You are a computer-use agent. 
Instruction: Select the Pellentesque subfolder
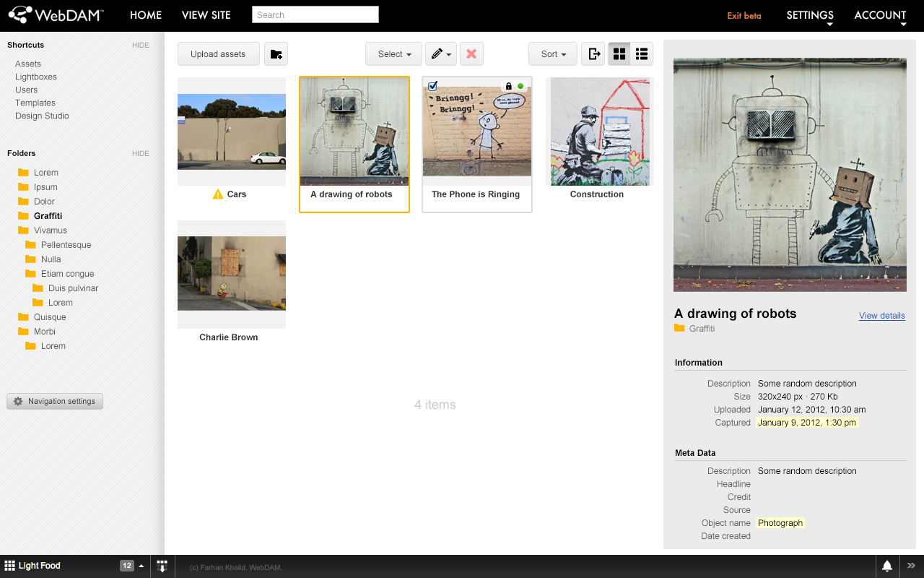(x=66, y=245)
